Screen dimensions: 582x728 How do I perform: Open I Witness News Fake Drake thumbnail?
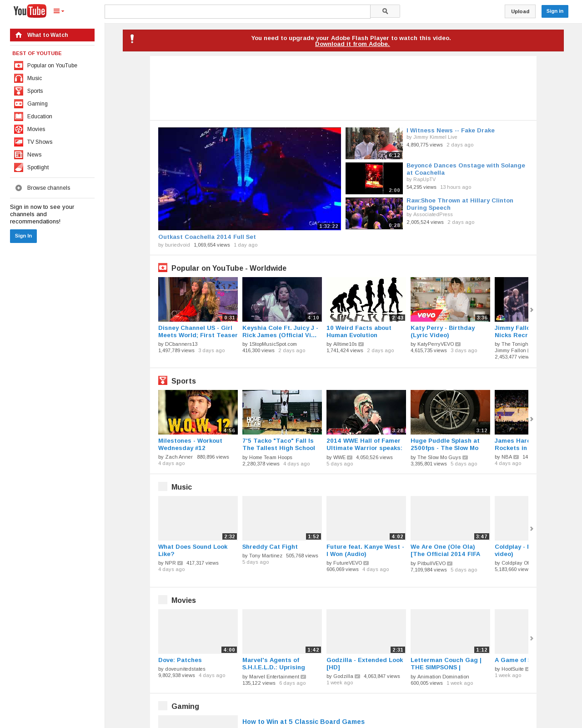coord(374,143)
